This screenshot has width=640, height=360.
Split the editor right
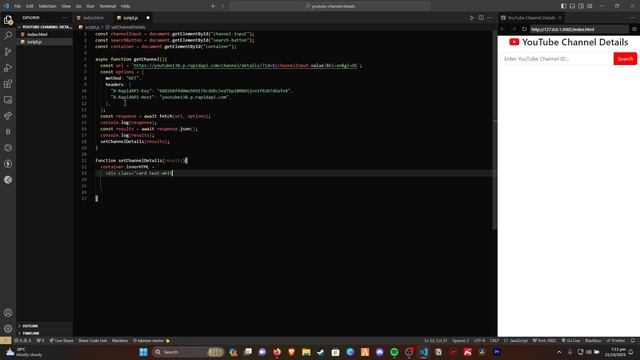[x=481, y=18]
